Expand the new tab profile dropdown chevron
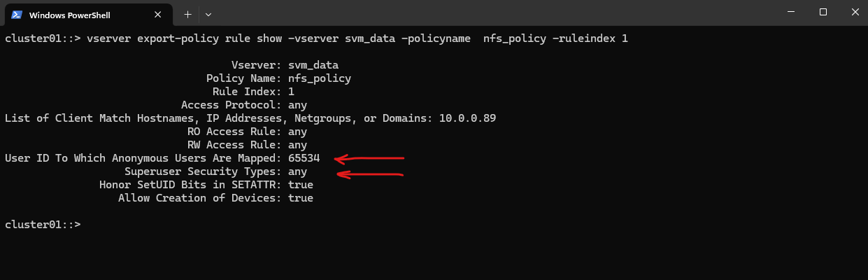 coord(208,14)
